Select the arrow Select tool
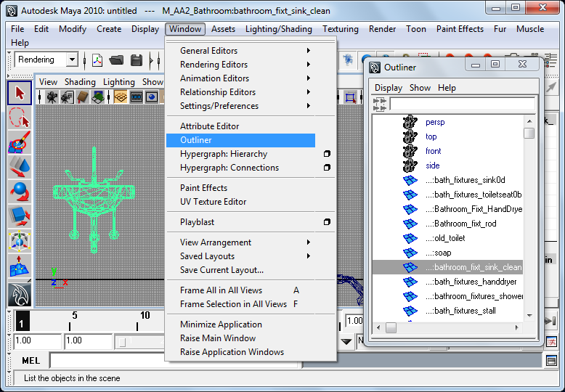Screen dimensions: 565x392 (20, 93)
